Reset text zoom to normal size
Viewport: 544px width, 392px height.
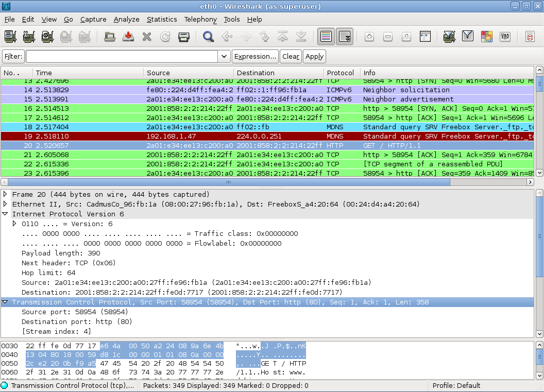406,37
